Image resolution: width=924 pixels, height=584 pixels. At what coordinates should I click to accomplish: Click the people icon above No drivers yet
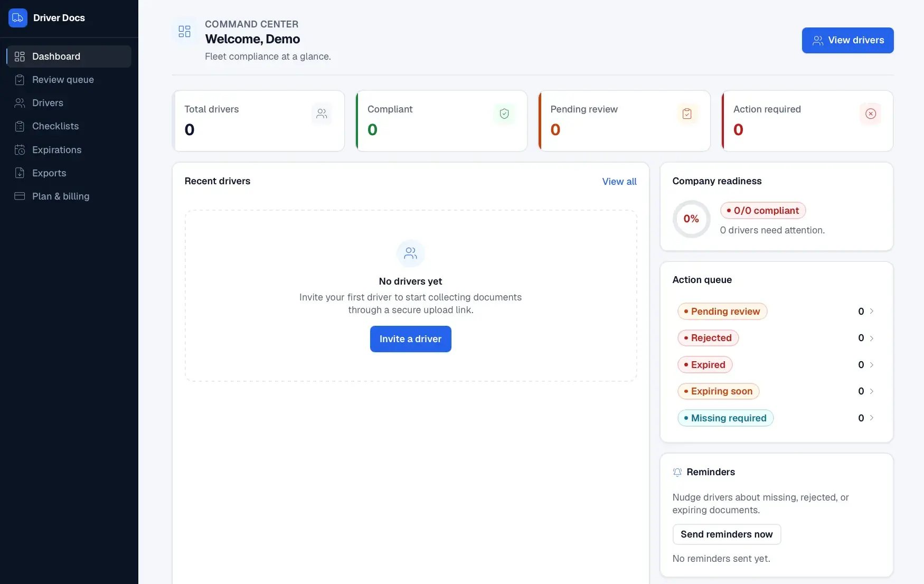(x=411, y=253)
